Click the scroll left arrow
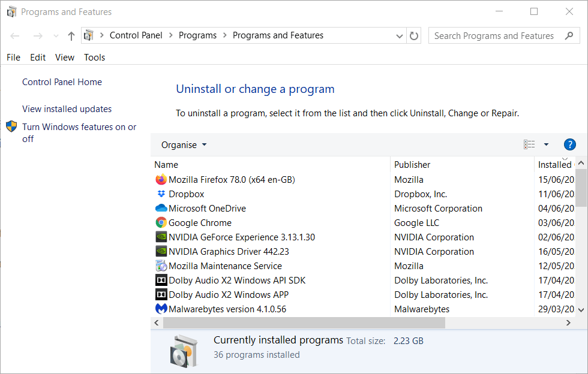The image size is (588, 374). [157, 322]
